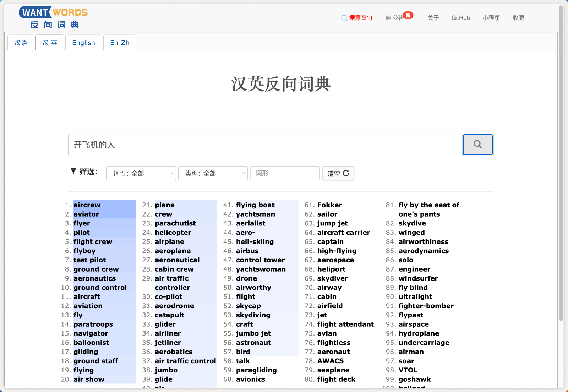Viewport: 568px width, 392px height.
Task: Open the En-Zh tab
Action: (x=120, y=42)
